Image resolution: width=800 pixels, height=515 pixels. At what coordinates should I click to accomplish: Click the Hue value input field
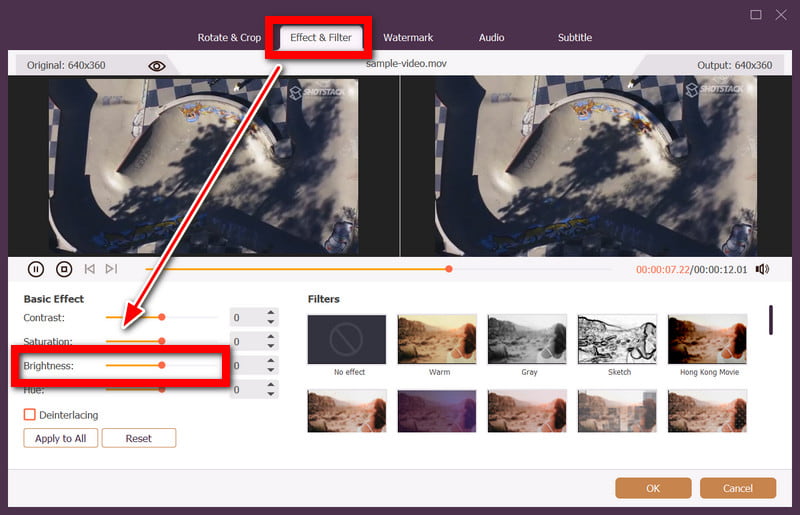click(247, 389)
